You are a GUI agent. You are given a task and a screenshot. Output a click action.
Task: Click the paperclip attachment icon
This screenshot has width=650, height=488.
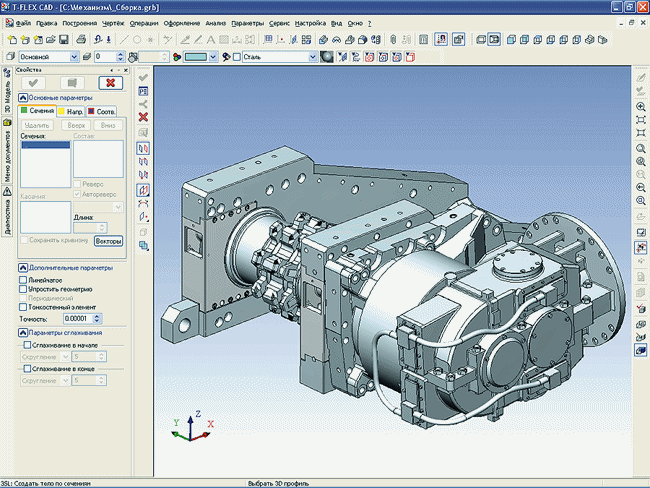(x=393, y=40)
